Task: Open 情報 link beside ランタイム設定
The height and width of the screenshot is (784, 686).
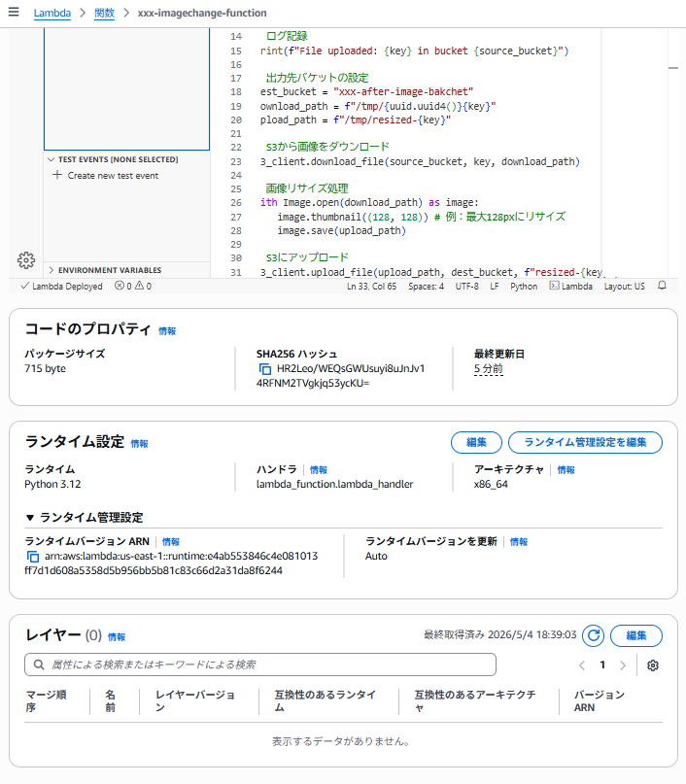Action: point(140,444)
